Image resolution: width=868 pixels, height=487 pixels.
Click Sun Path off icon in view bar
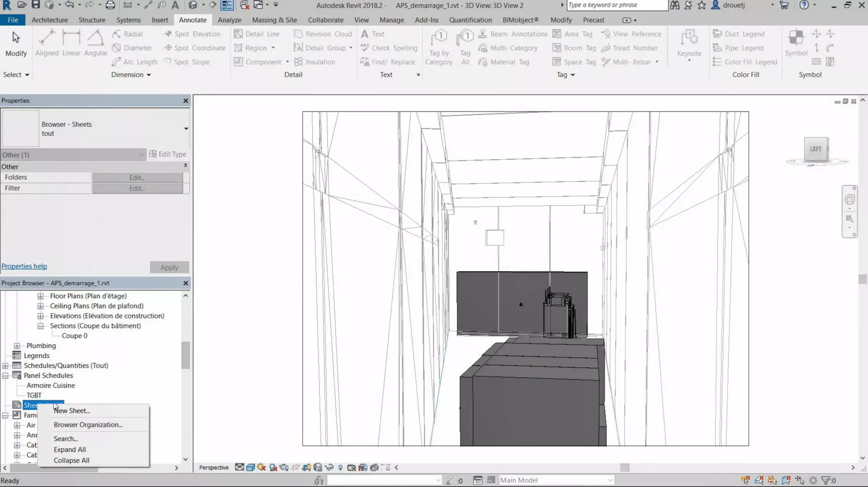(x=262, y=468)
